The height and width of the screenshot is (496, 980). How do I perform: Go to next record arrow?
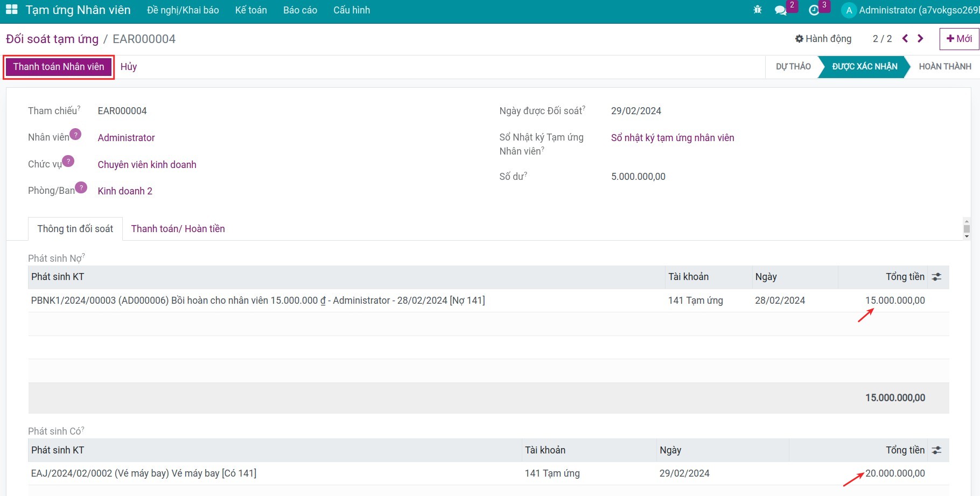pos(920,38)
